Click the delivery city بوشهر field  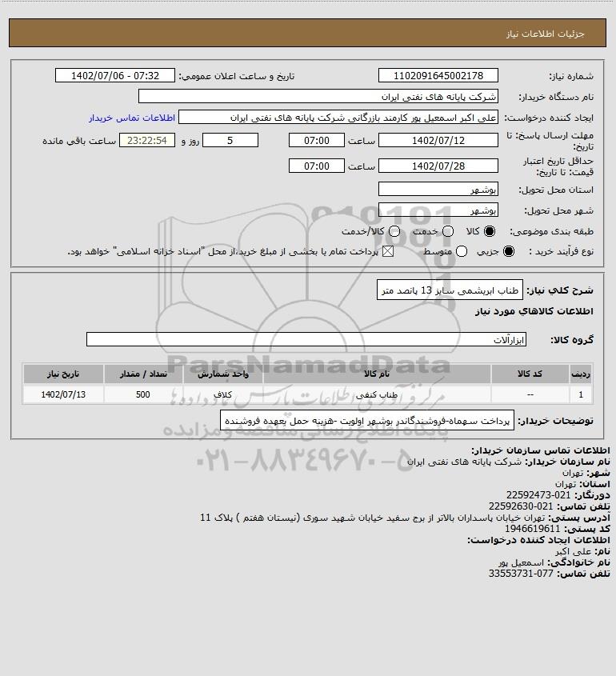[438, 210]
